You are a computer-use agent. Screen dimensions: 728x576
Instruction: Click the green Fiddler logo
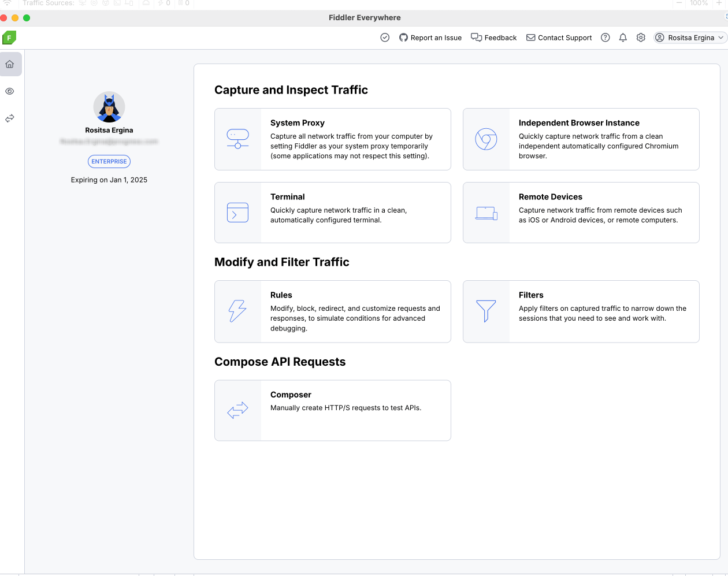tap(9, 38)
